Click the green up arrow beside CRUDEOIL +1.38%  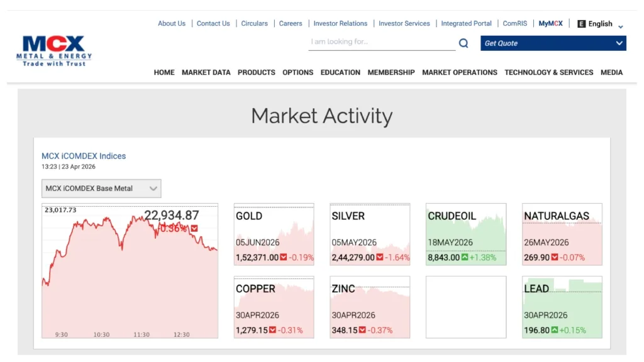point(465,257)
